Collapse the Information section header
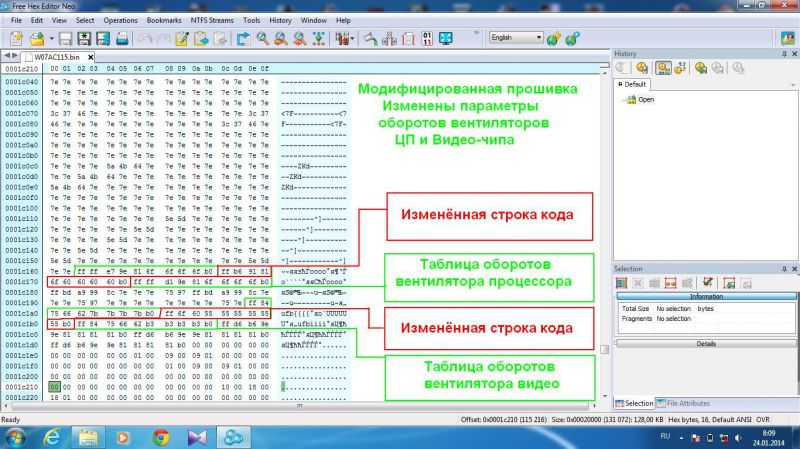This screenshot has width=800, height=449. pyautogui.click(x=706, y=296)
